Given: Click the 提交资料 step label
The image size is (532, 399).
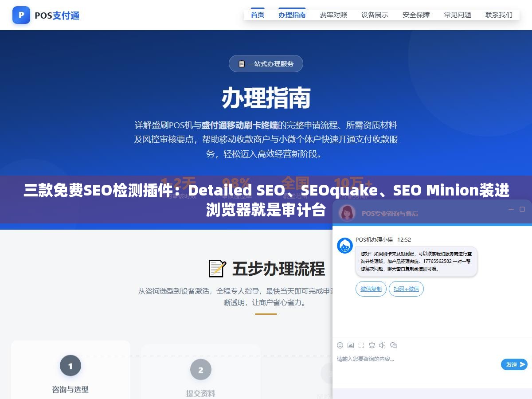Looking at the screenshot, I should (201, 393).
